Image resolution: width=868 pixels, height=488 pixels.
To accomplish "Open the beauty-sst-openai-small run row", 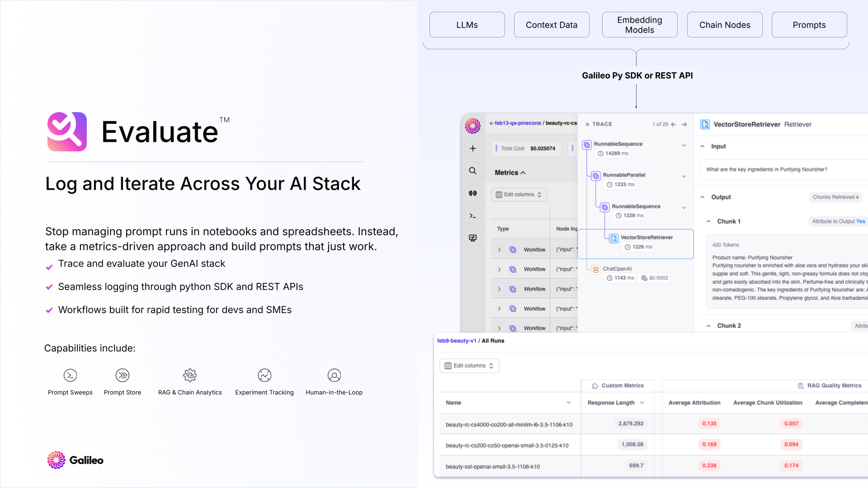I will click(492, 466).
